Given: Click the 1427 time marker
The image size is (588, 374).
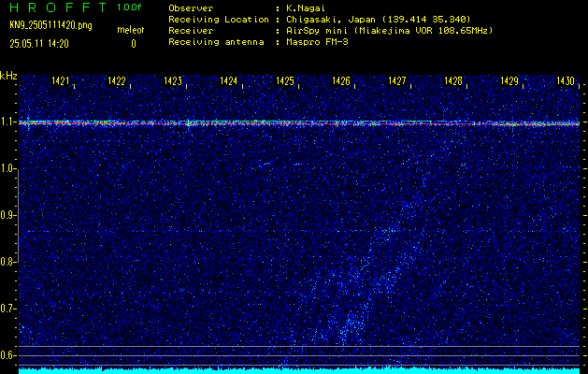Looking at the screenshot, I should click(397, 80).
